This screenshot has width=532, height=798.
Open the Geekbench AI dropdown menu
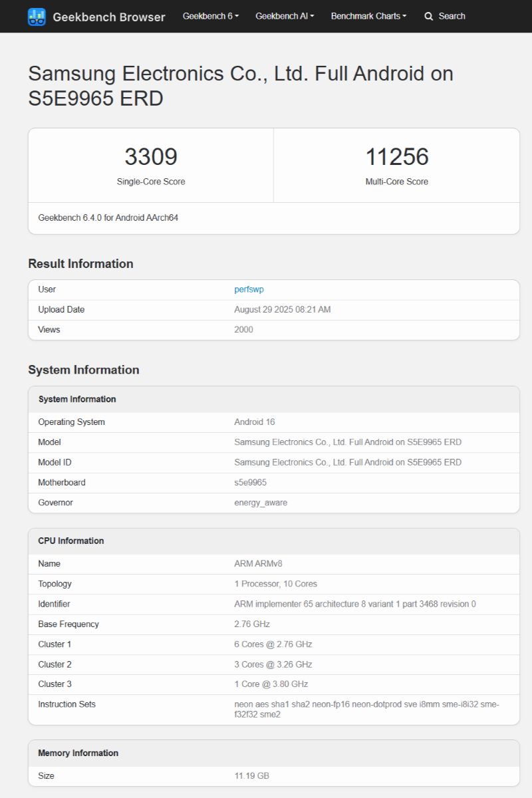click(285, 16)
